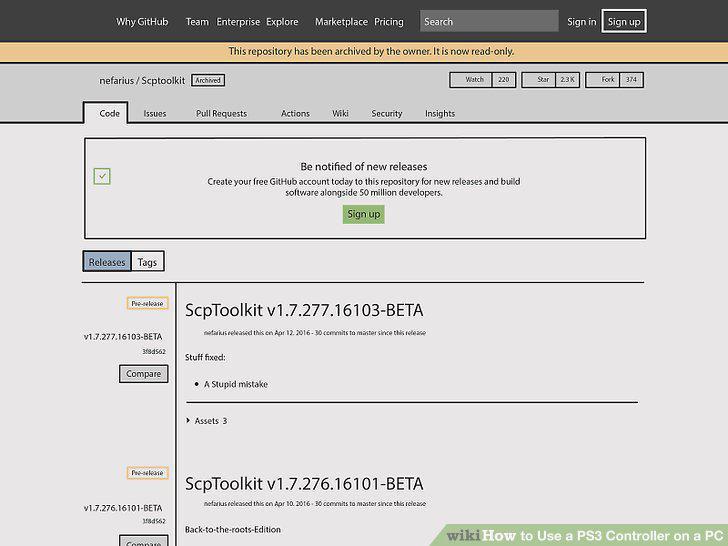The width and height of the screenshot is (728, 546).
Task: Open the nefarius owner link
Action: [x=116, y=81]
